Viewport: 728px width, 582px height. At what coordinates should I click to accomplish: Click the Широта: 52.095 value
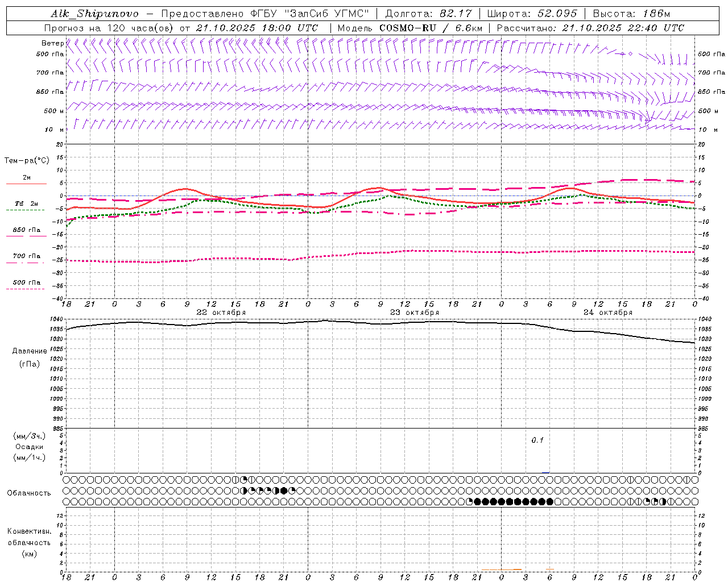532,14
